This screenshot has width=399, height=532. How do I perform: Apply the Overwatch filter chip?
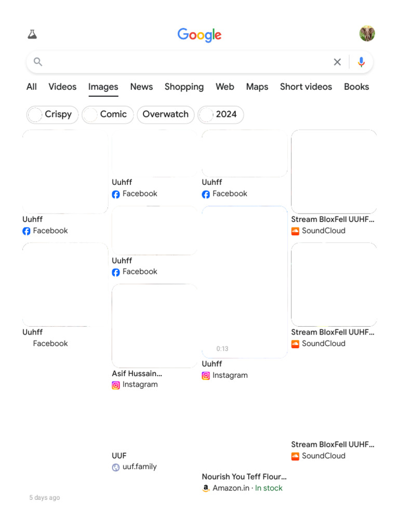pos(165,114)
